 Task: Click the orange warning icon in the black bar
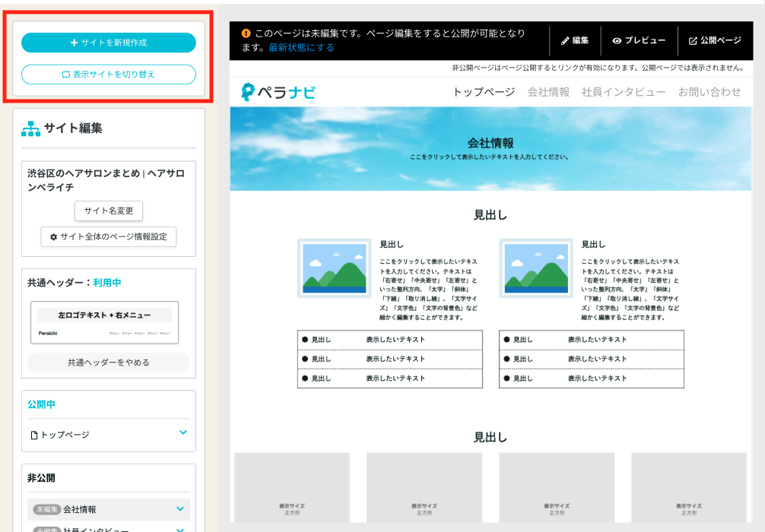coord(246,33)
